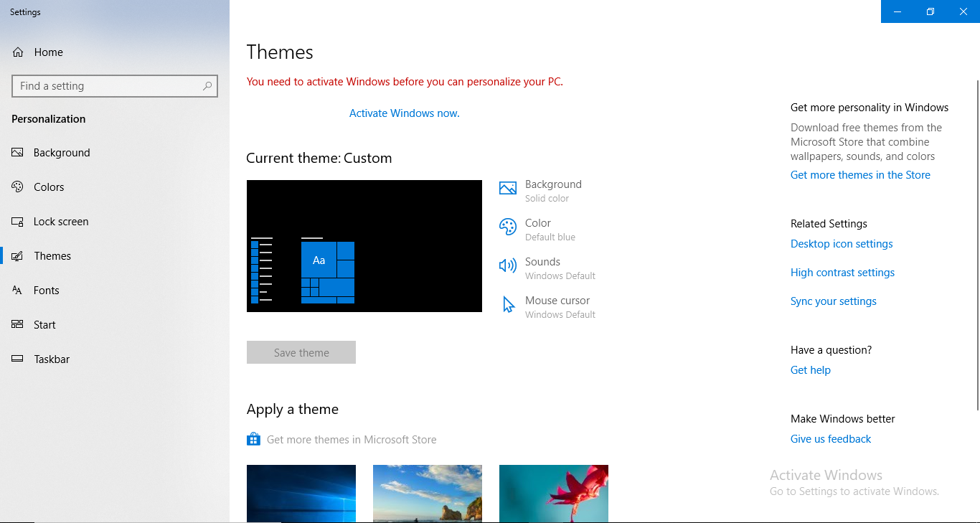This screenshot has width=980, height=523.
Task: Open Taskbar settings from the sidebar
Action: [51, 359]
